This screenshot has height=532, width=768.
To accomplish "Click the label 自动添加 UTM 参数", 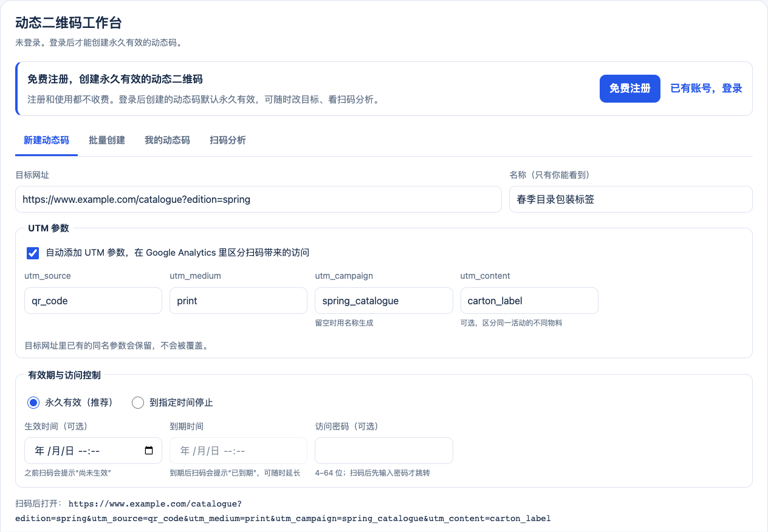I will tap(177, 253).
